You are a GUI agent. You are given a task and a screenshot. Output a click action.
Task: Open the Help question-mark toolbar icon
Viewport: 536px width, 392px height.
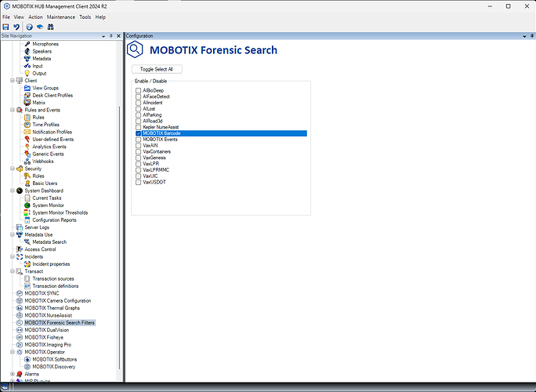coord(30,27)
